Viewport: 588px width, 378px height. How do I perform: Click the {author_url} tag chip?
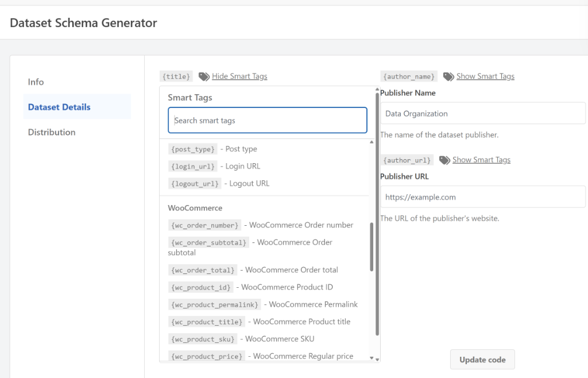point(407,160)
